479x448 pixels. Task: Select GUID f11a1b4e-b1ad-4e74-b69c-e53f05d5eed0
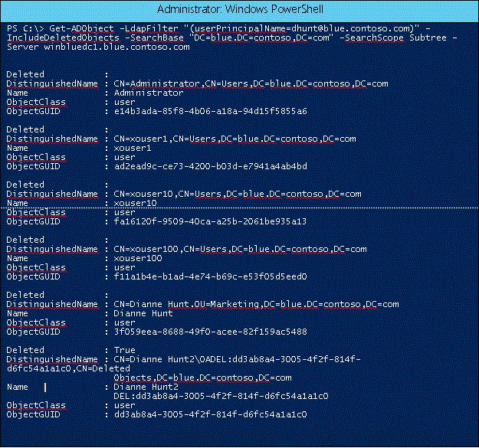[210, 276]
